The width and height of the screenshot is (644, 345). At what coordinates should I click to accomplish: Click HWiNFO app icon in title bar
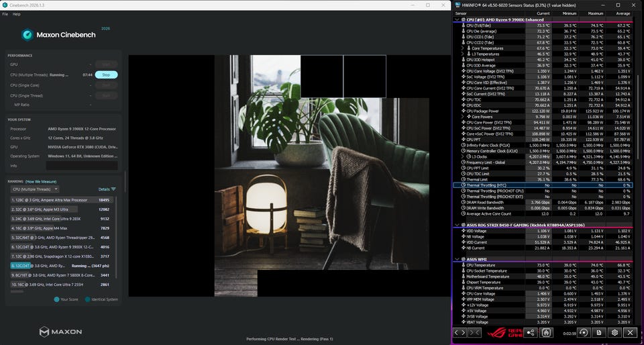(x=457, y=5)
